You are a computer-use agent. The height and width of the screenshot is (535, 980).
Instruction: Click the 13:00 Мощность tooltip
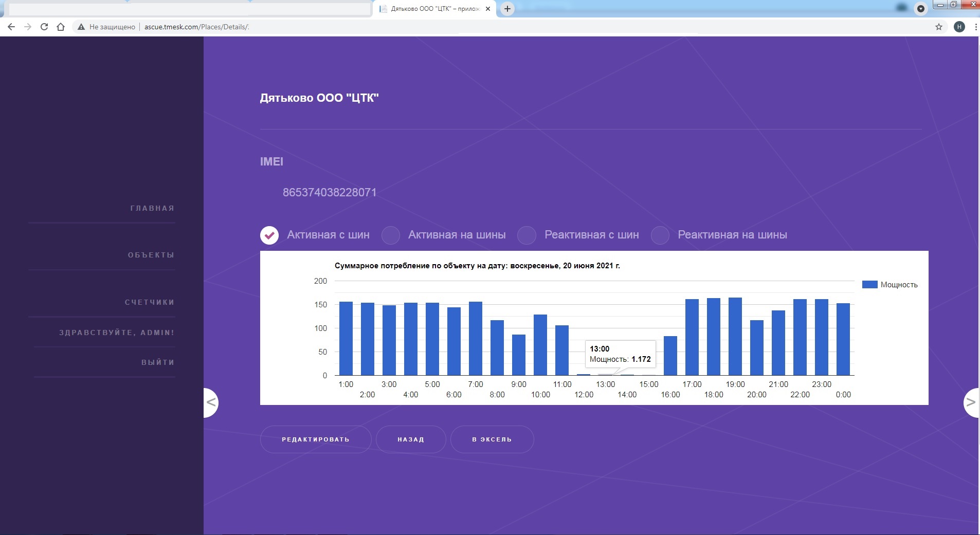pyautogui.click(x=621, y=354)
